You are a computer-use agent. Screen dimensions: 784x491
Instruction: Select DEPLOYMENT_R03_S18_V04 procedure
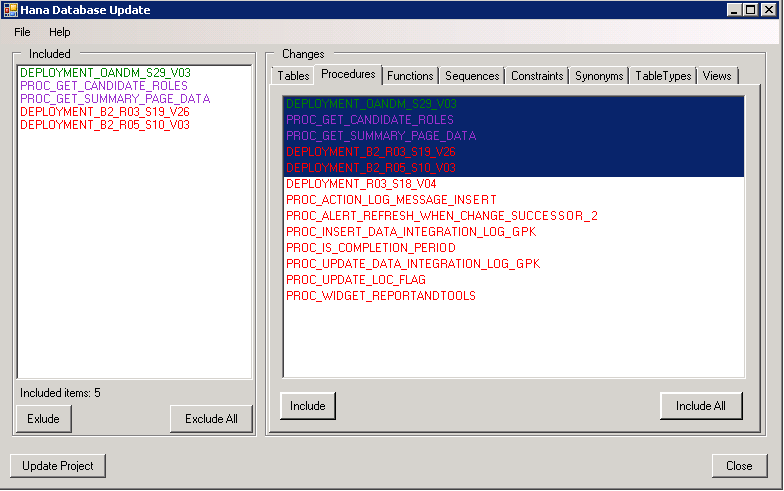514,184
